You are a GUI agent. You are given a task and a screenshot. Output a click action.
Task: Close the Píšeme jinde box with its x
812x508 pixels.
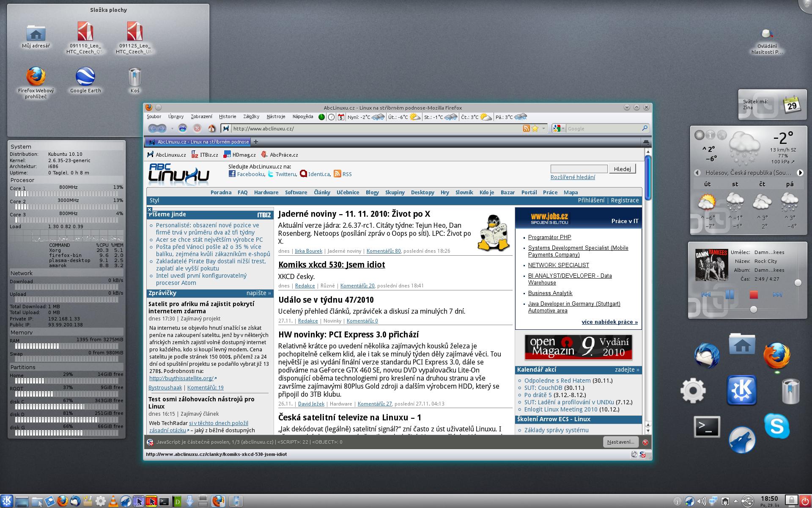150,210
